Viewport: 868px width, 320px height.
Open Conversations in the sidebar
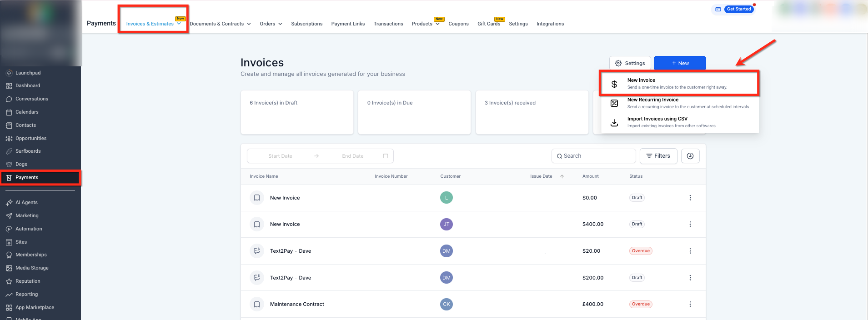[x=31, y=99]
